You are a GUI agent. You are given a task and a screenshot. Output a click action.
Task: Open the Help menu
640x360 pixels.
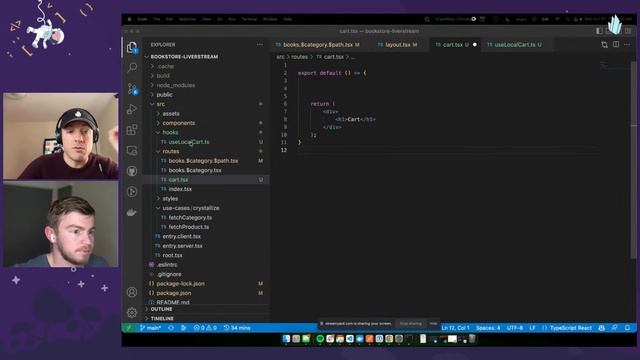[x=287, y=19]
